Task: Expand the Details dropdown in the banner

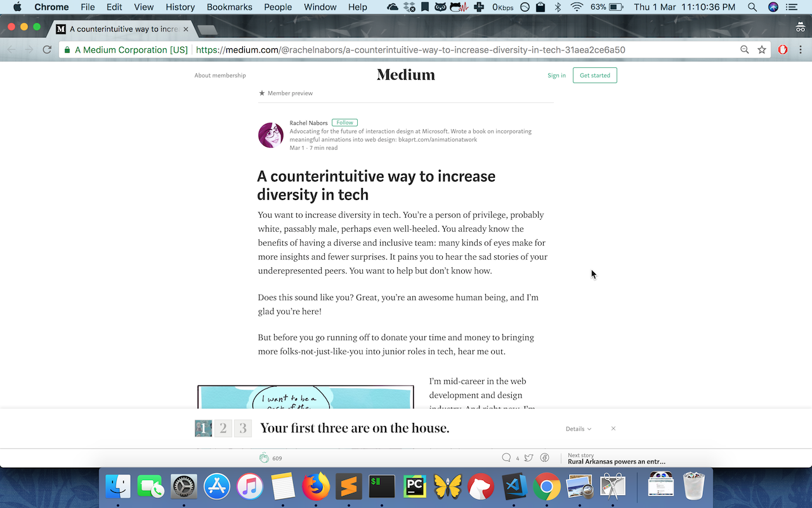Action: click(579, 429)
